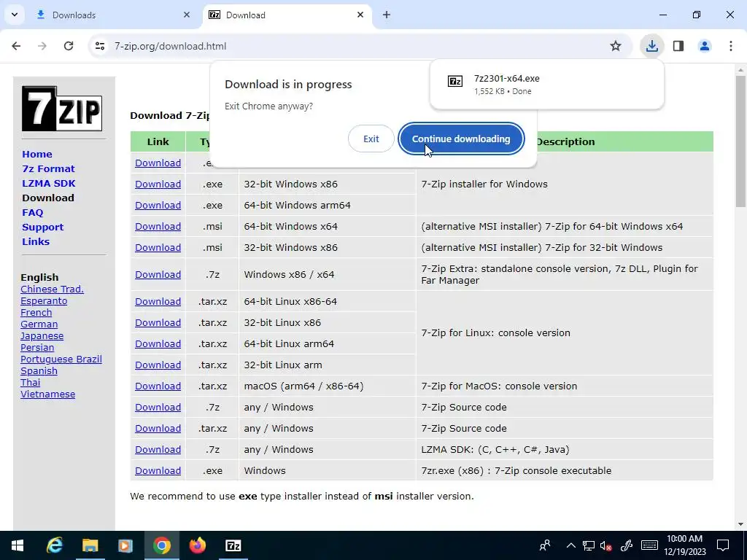Open the 7z Format page link
Screen dimensions: 747x560
coord(48,168)
